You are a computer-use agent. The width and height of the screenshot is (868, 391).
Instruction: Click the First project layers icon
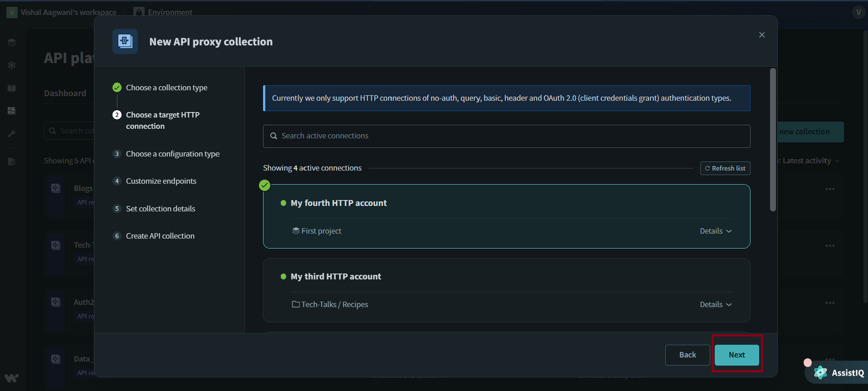(x=296, y=231)
